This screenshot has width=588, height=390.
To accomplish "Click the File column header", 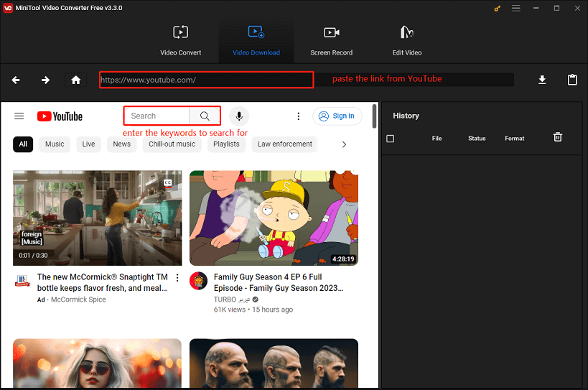I will click(437, 139).
